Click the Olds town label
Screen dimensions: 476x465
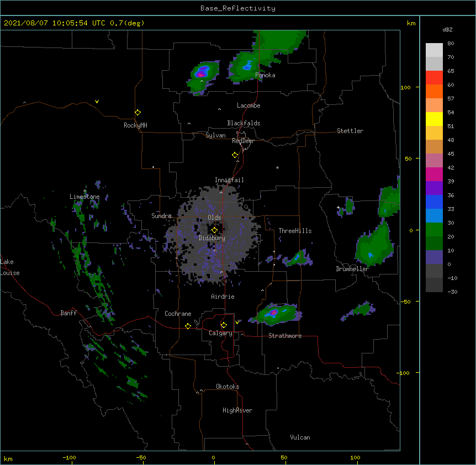click(214, 218)
